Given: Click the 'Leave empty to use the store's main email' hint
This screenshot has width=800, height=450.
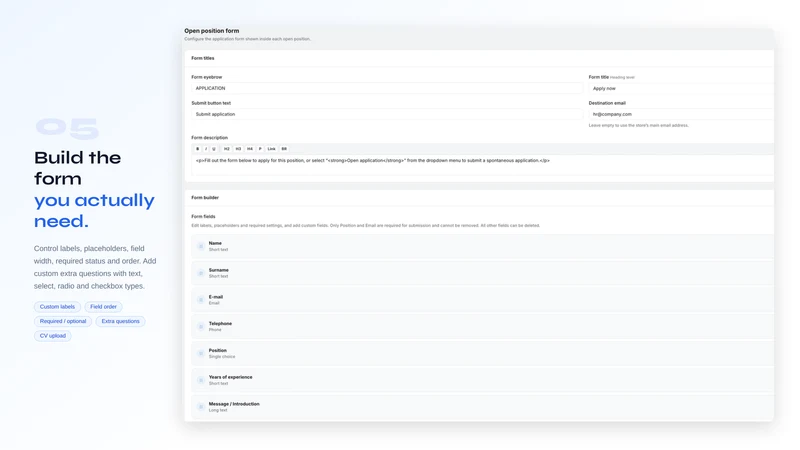Looking at the screenshot, I should [x=639, y=126].
